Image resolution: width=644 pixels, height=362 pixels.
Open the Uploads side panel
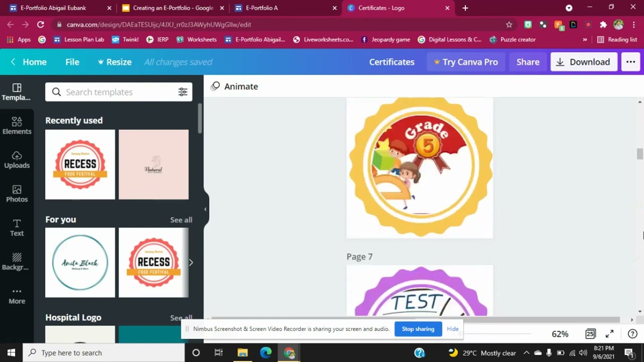tap(17, 160)
